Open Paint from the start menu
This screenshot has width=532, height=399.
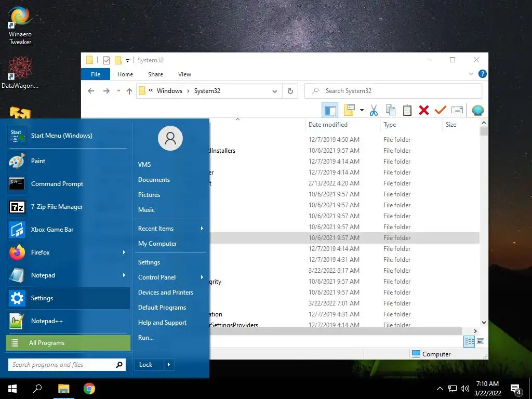(68, 161)
